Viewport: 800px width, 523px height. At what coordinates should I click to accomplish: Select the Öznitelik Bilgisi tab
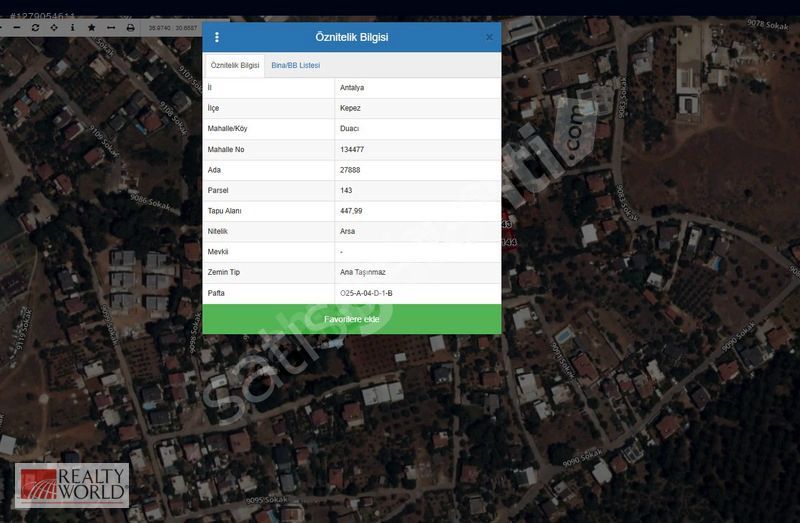[235, 65]
